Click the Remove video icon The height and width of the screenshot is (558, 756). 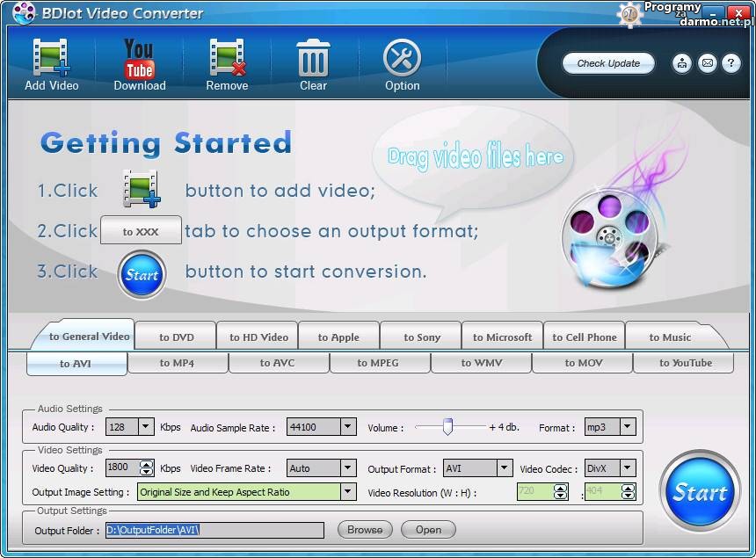pyautogui.click(x=227, y=59)
